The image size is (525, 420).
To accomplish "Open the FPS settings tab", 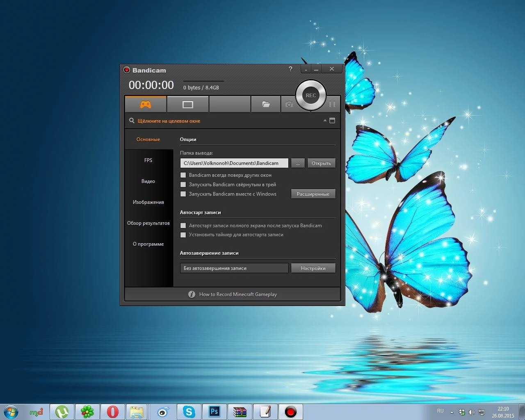I will coord(148,160).
